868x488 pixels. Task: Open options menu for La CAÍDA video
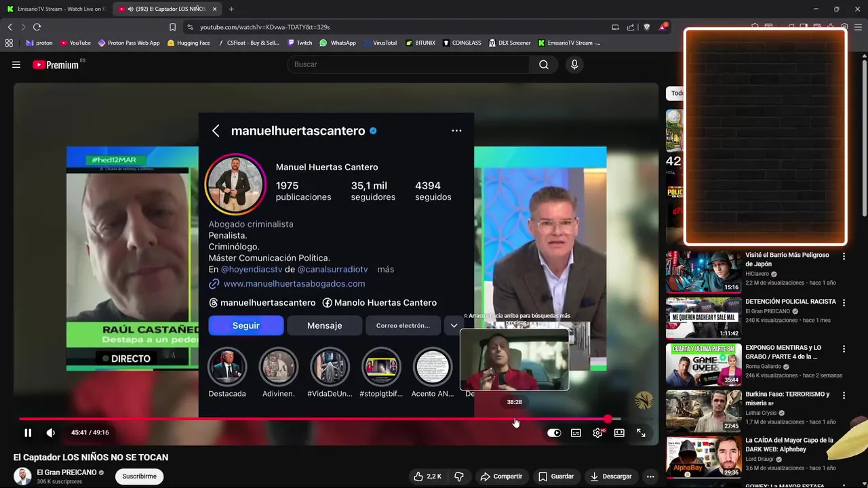[x=844, y=441]
